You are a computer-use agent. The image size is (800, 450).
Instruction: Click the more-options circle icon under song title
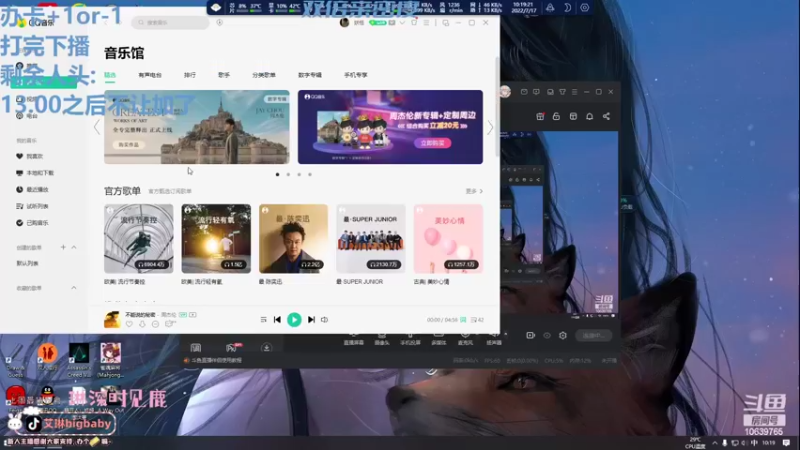pyautogui.click(x=156, y=324)
